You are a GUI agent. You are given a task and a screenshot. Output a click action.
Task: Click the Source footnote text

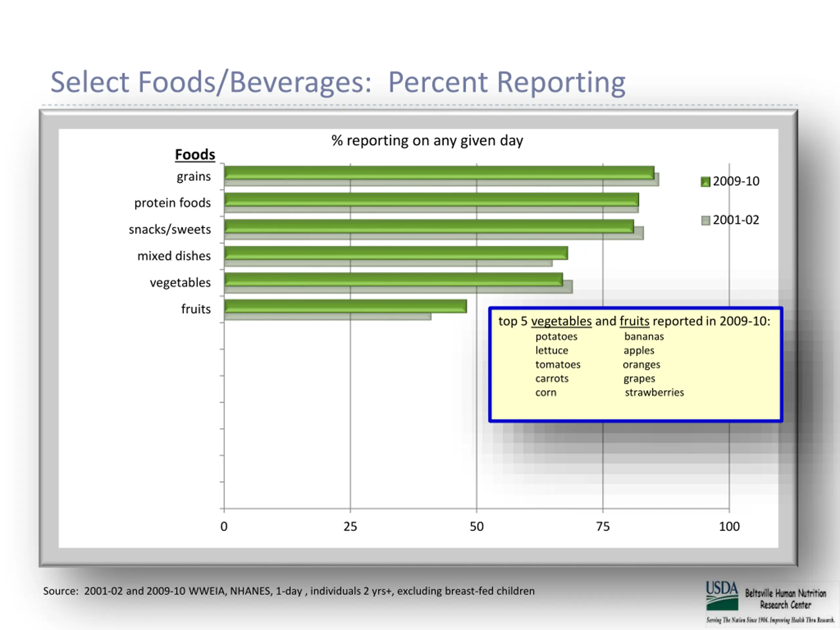pos(289,591)
